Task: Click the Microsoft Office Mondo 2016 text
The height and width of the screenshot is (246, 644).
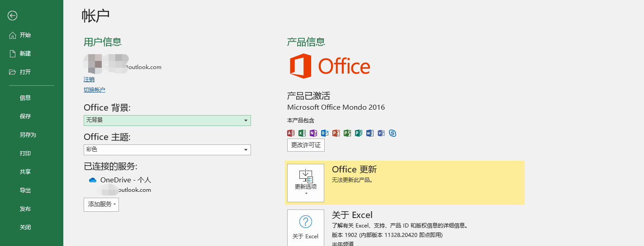Action: click(x=336, y=107)
